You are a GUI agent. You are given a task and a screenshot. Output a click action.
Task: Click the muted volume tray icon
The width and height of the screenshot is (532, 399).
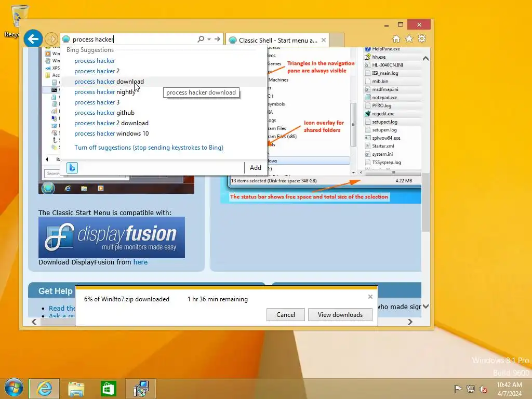[x=483, y=389]
